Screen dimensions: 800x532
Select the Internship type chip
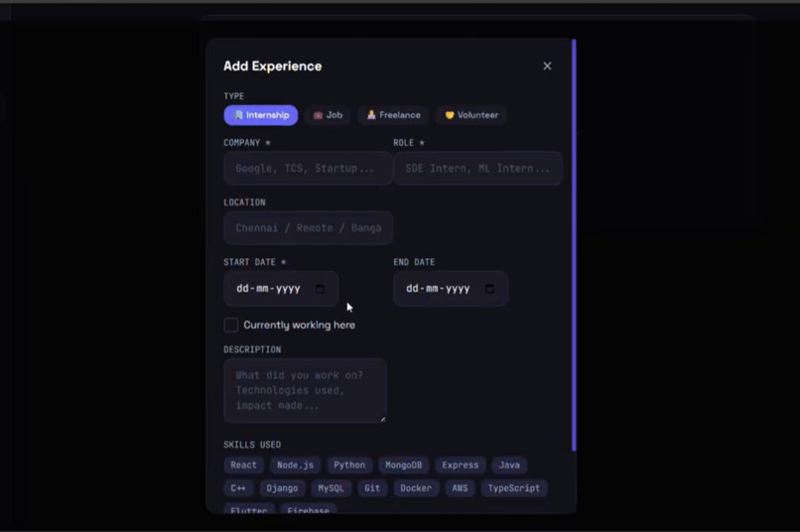click(261, 115)
